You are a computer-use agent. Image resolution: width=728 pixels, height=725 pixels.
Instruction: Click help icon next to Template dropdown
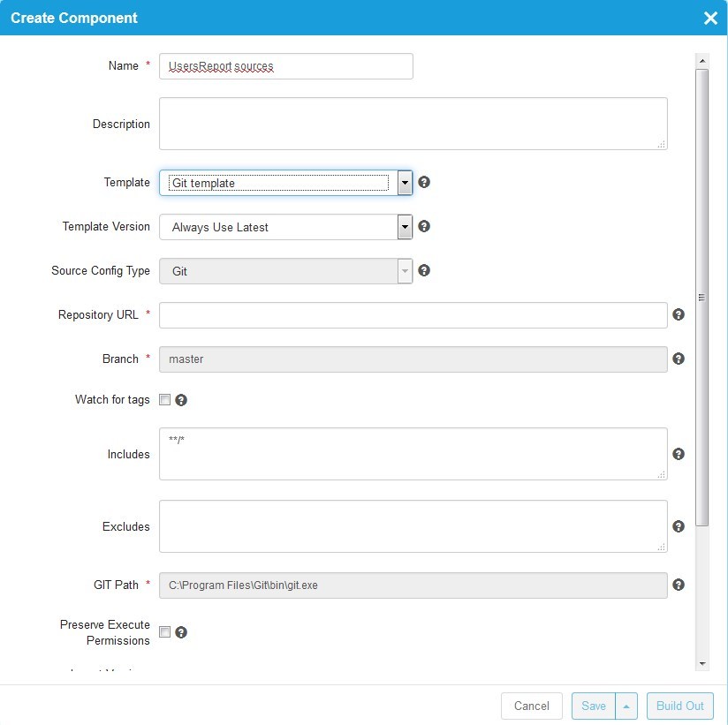(424, 182)
